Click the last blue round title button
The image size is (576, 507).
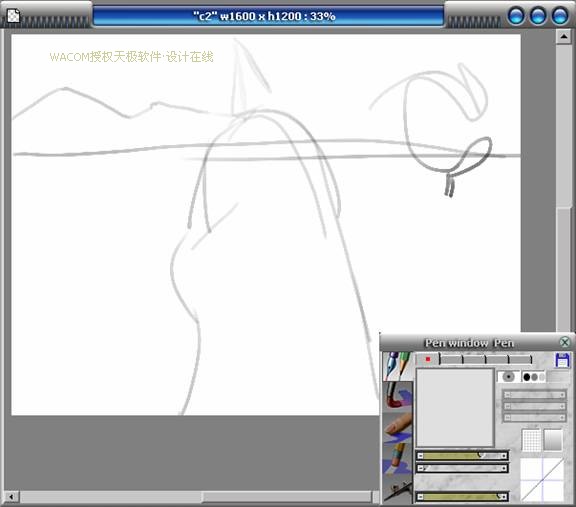click(560, 16)
